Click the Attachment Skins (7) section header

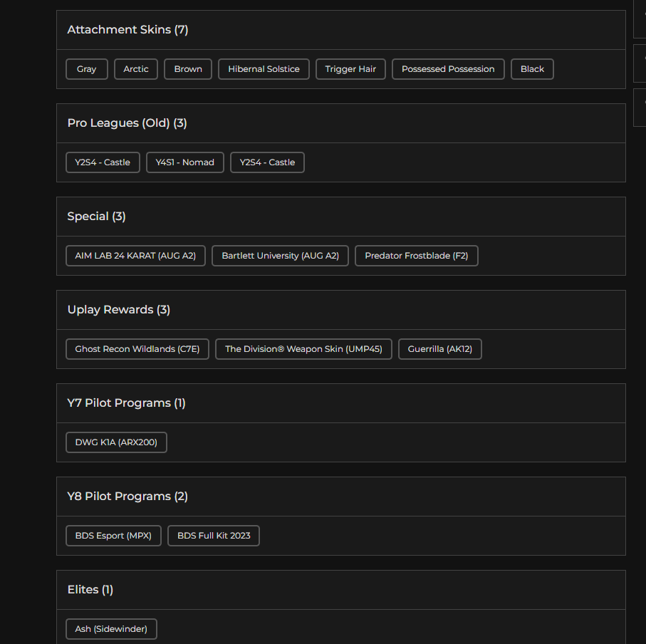(x=127, y=30)
